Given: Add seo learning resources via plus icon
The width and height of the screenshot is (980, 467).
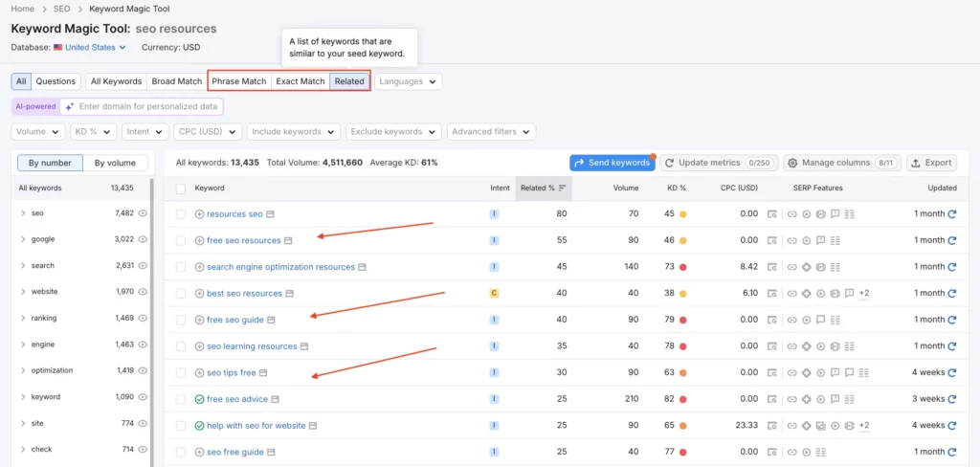Looking at the screenshot, I should click(199, 345).
